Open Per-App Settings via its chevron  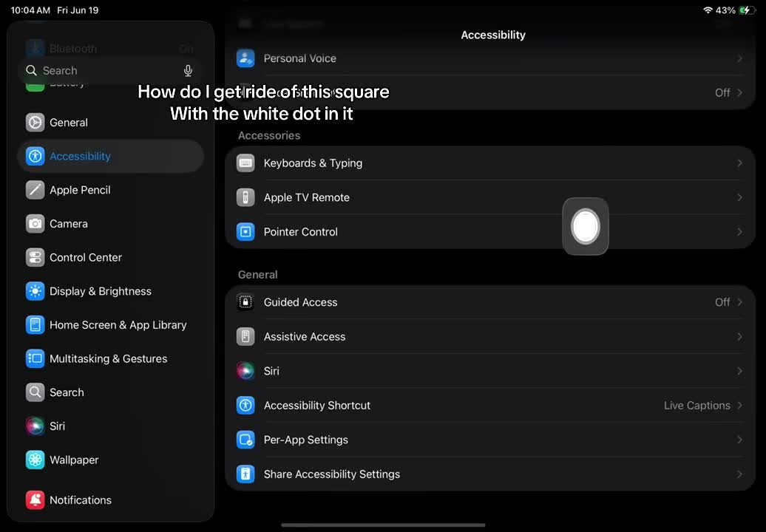pos(739,440)
